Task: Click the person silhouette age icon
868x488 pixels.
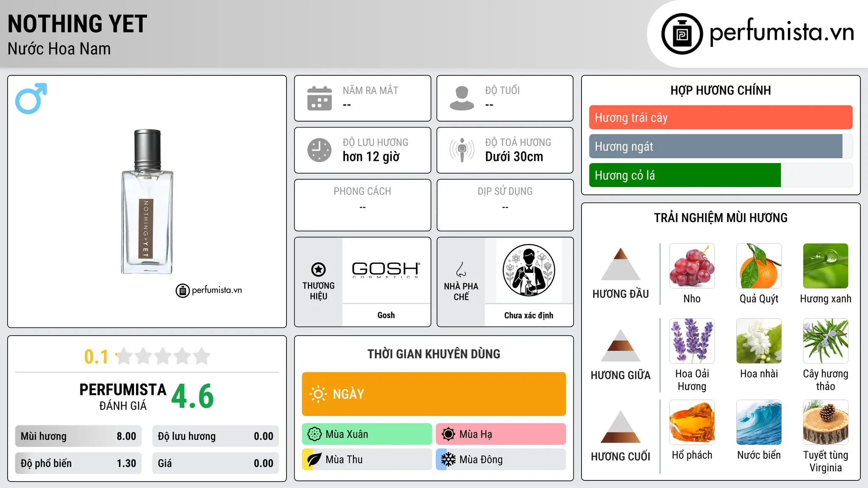Action: click(x=462, y=98)
